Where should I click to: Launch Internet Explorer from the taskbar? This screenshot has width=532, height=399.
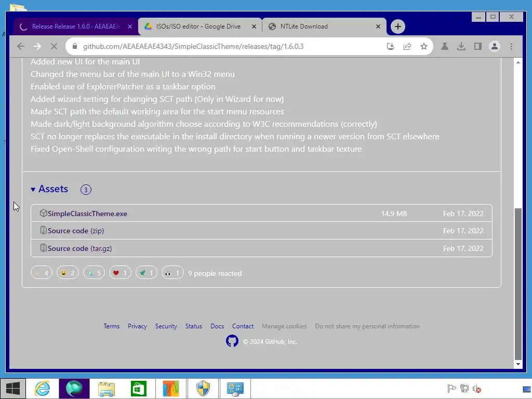43,389
